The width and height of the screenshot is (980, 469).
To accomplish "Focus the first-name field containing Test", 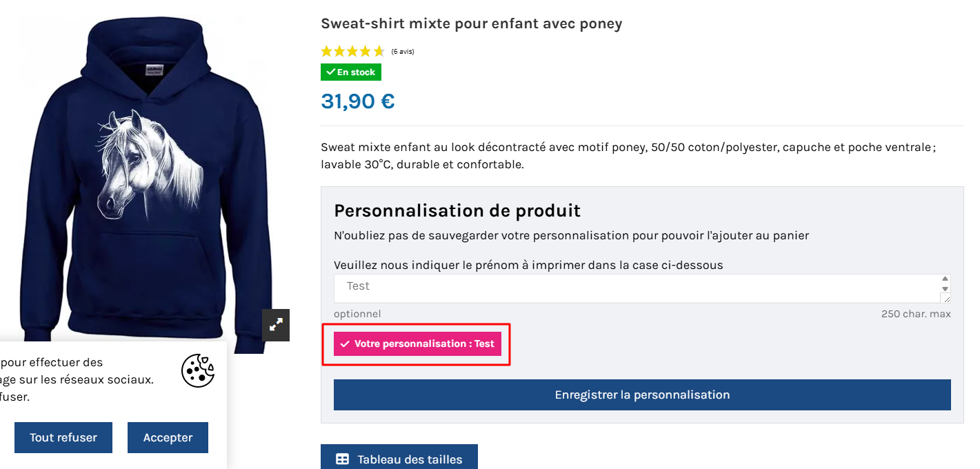I will pyautogui.click(x=634, y=288).
